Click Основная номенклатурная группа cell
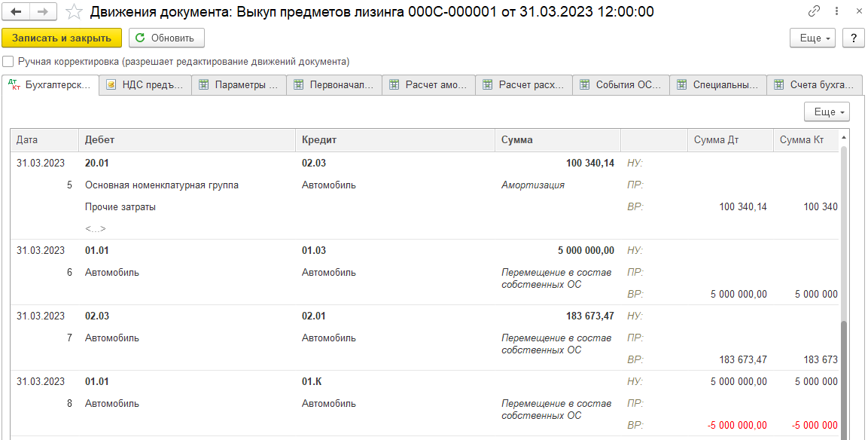 pos(162,185)
